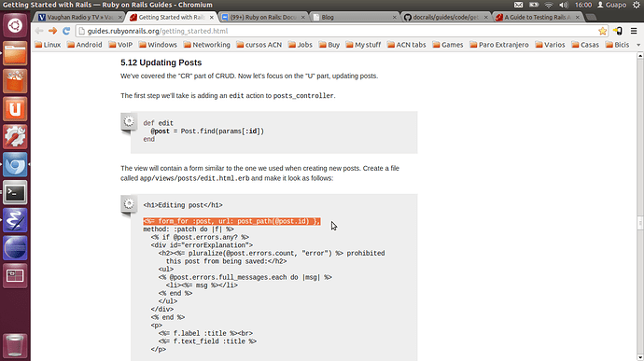The width and height of the screenshot is (644, 361).
Task: Switch to the Blog tab
Action: (355, 17)
